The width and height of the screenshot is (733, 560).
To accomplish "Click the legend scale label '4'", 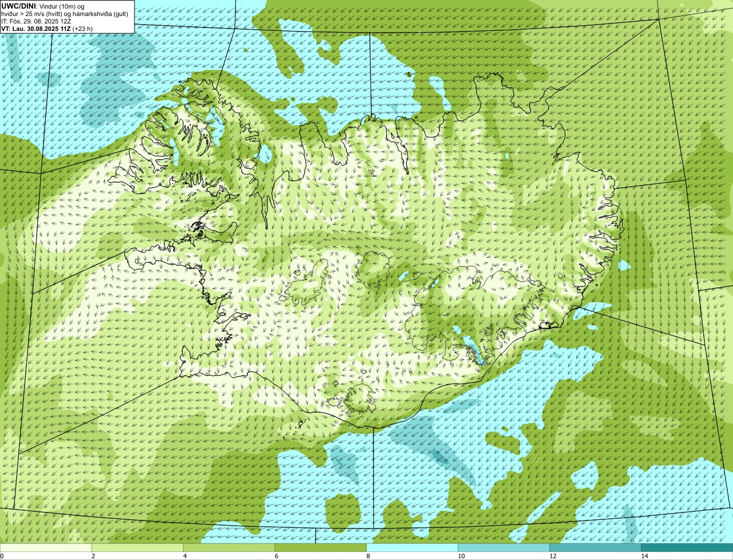I will (x=184, y=556).
